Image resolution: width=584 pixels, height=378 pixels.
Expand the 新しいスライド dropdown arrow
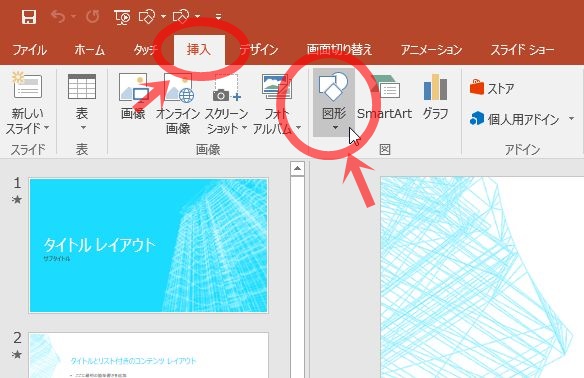point(47,128)
